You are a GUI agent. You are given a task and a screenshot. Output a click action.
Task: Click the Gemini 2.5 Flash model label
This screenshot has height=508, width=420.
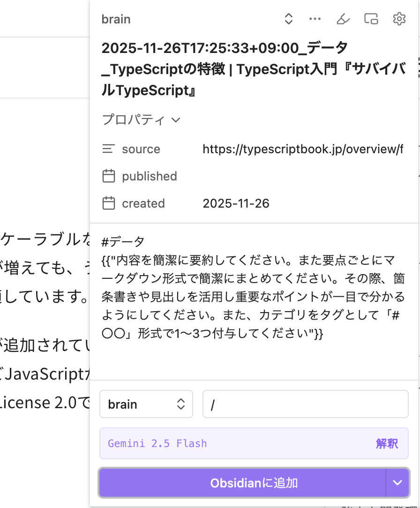(x=157, y=443)
